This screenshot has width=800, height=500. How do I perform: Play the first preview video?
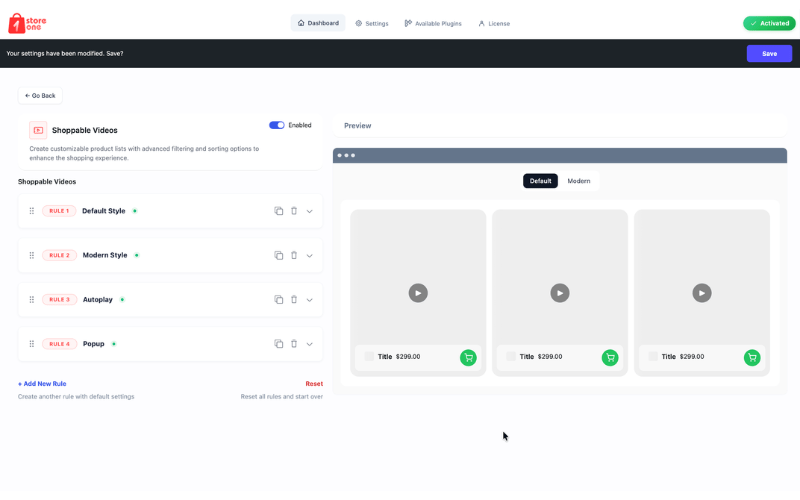pyautogui.click(x=418, y=293)
